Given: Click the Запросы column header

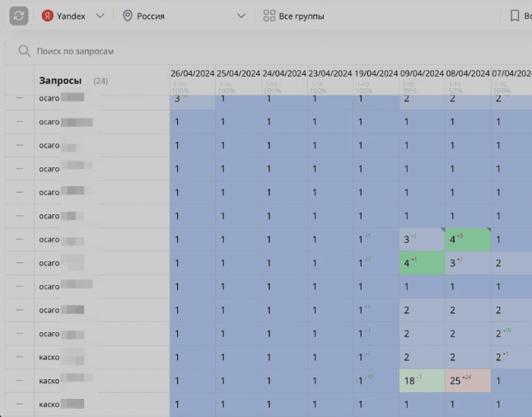Looking at the screenshot, I should point(61,81).
